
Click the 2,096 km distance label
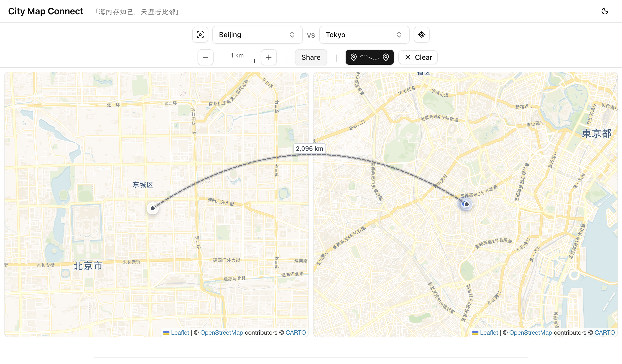[x=309, y=149]
